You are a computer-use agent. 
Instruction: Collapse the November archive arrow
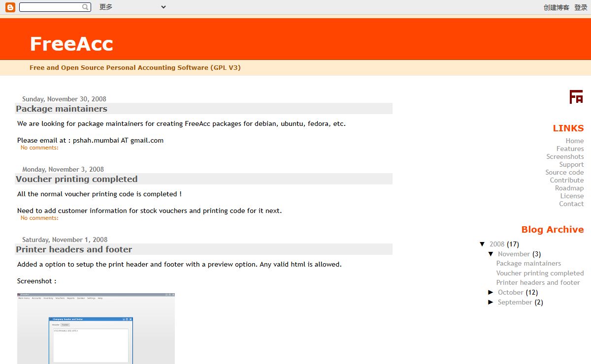click(491, 254)
